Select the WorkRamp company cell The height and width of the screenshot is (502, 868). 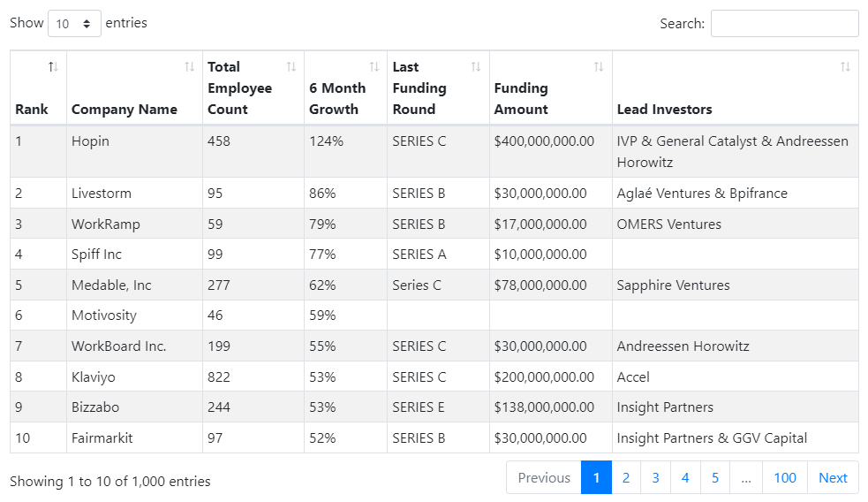pos(134,224)
